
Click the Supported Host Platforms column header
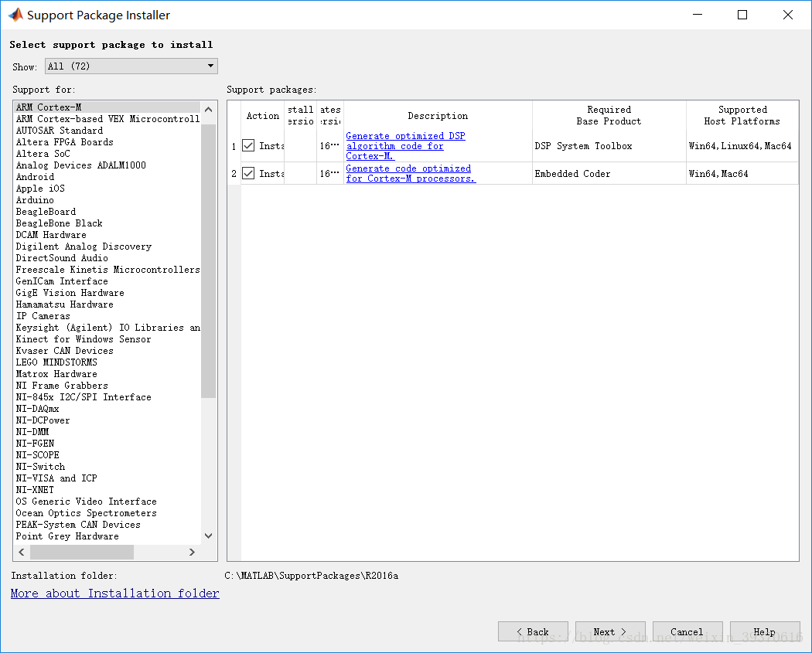pos(742,115)
